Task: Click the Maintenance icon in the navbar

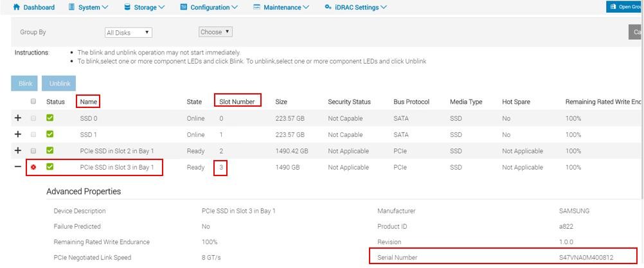Action: 256,7
